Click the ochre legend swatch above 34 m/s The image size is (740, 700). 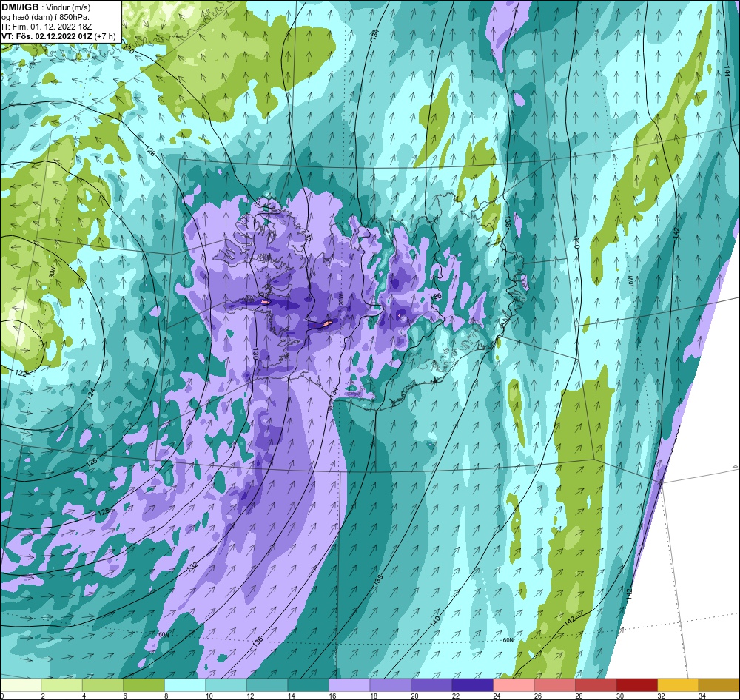(719, 684)
